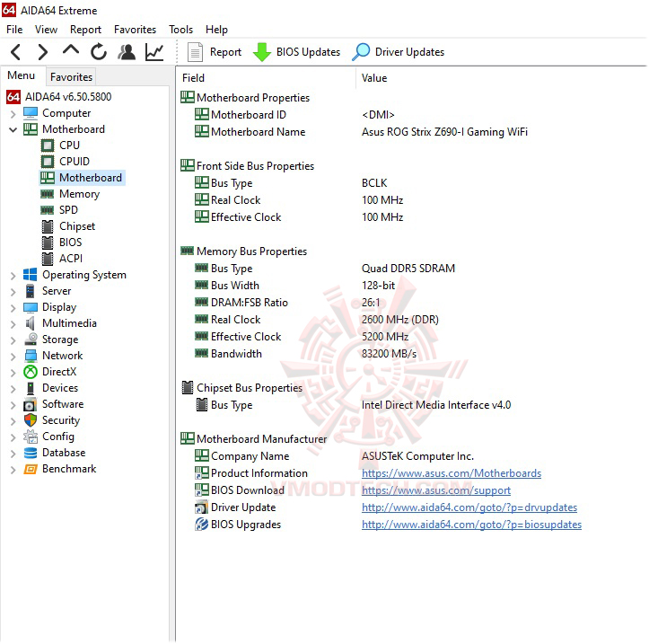
Task: Open the asus.com/Motherboards link
Action: pyautogui.click(x=452, y=473)
